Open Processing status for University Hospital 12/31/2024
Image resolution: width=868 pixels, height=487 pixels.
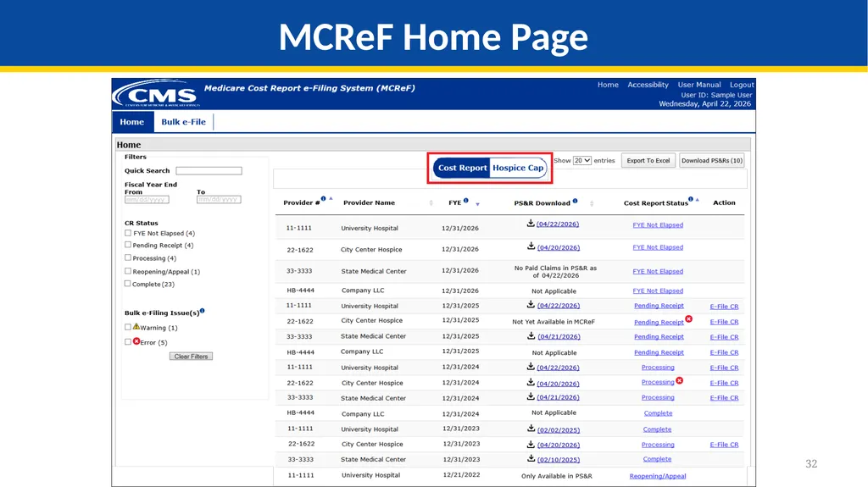click(658, 368)
